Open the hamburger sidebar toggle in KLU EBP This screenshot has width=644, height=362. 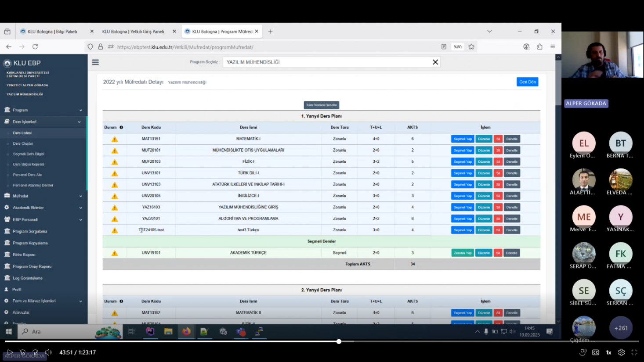click(95, 62)
